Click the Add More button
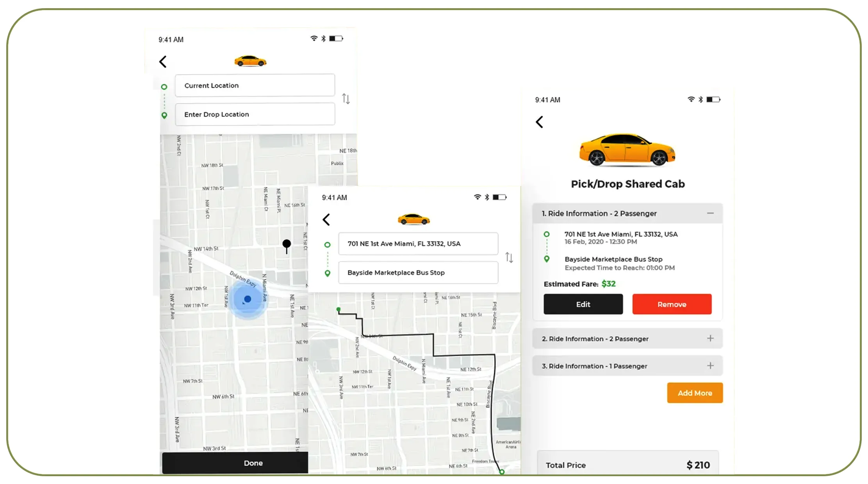Viewport: 868px width, 484px height. pyautogui.click(x=695, y=393)
